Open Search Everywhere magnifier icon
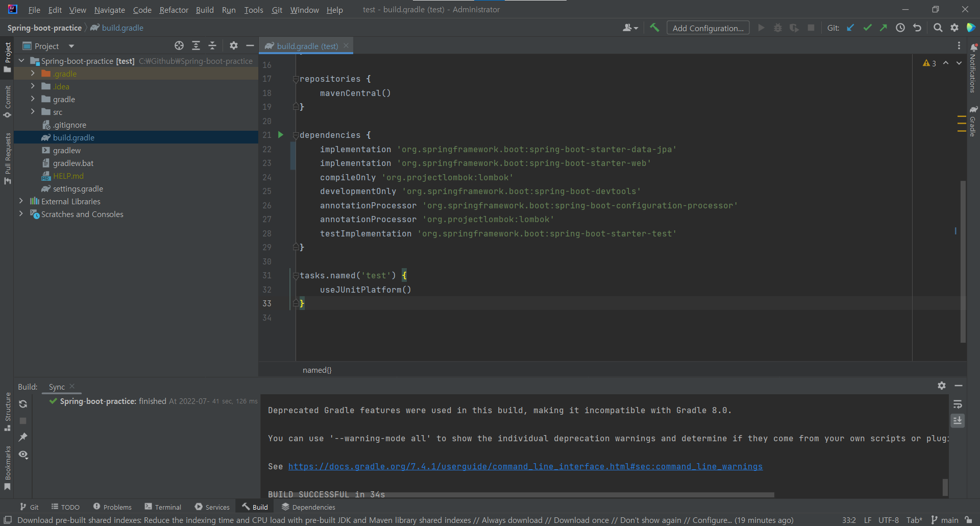980x526 pixels. (x=938, y=28)
